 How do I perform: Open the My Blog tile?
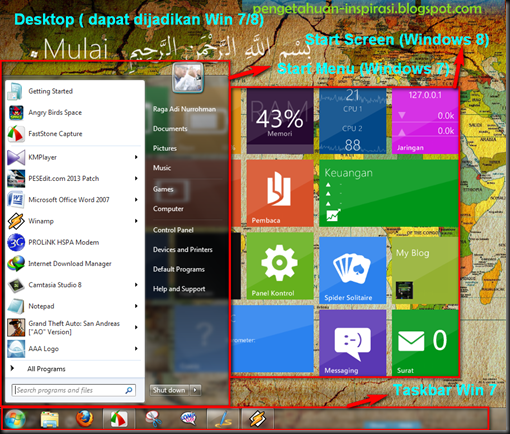pos(425,270)
